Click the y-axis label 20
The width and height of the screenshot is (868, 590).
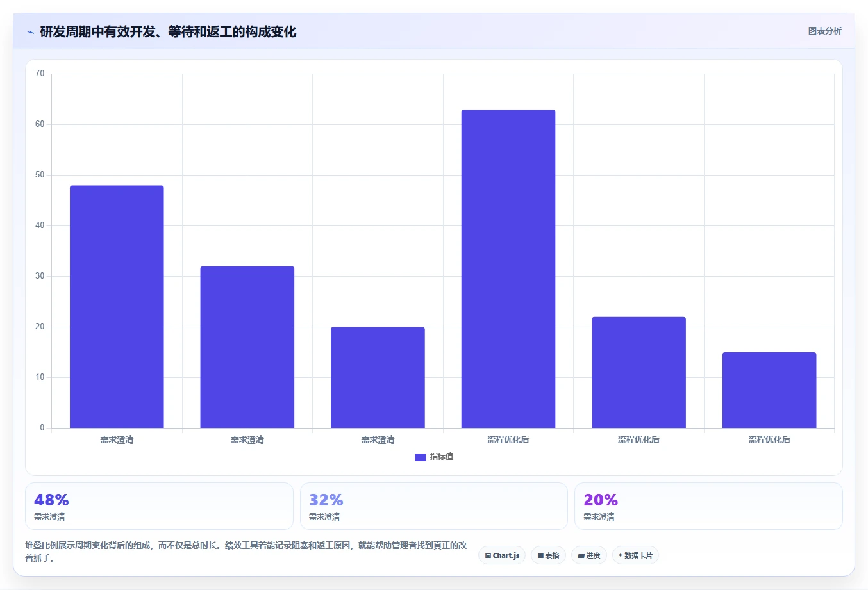tap(40, 327)
